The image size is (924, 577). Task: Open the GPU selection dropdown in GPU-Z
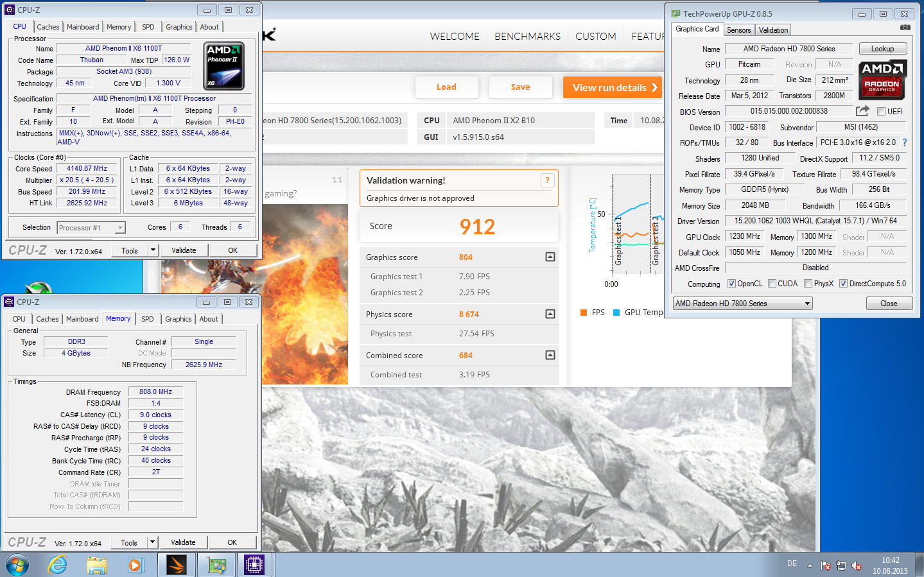pyautogui.click(x=807, y=304)
